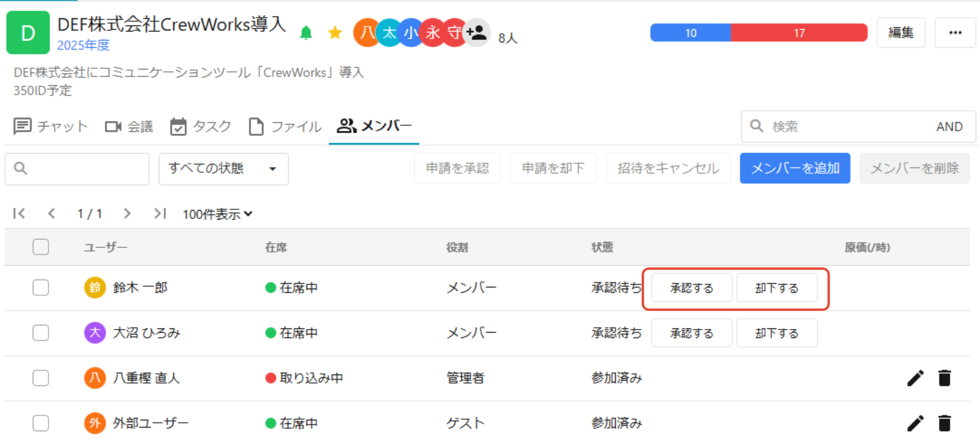The height and width of the screenshot is (444, 980).
Task: Toggle the select-all checkbox in table header
Action: point(41,247)
